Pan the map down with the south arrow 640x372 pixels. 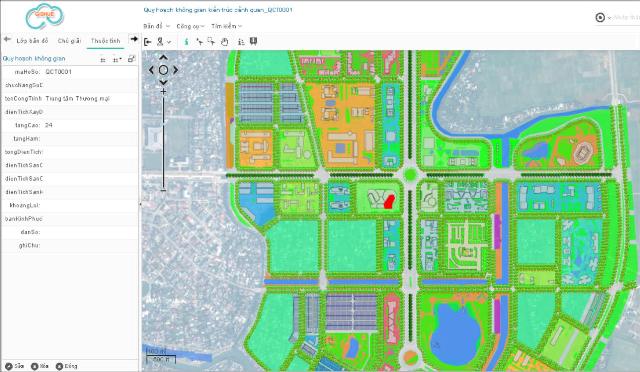(163, 82)
